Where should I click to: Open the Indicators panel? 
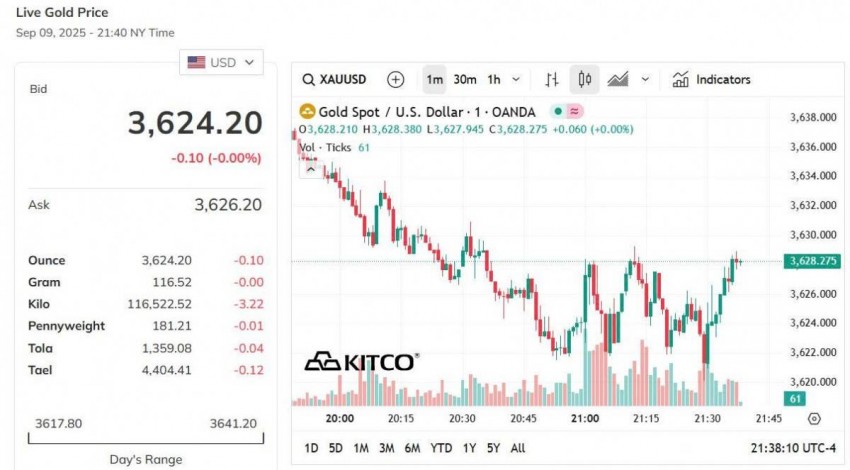tap(711, 80)
